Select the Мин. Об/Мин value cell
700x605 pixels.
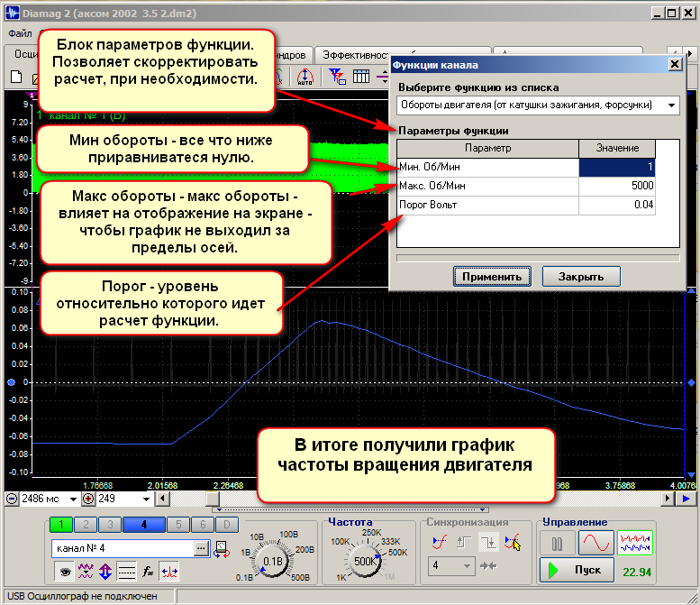[x=617, y=167]
